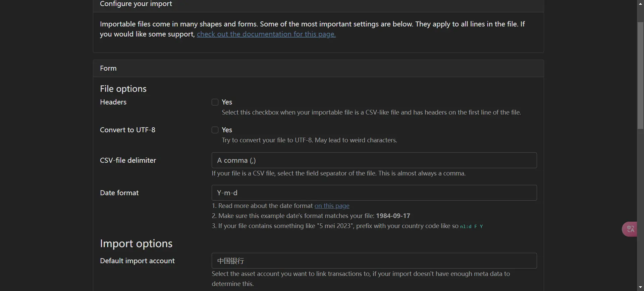The width and height of the screenshot is (644, 291).
Task: Enable the Headers checkbox
Action: coord(215,102)
